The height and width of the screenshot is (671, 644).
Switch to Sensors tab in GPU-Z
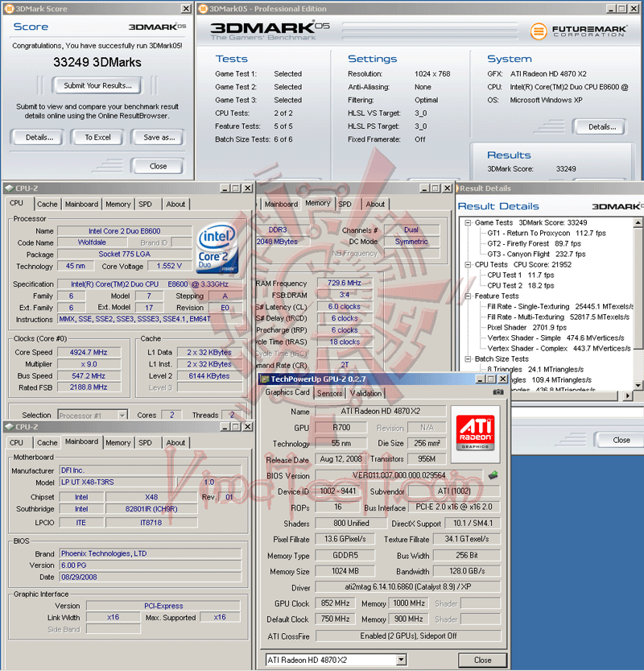coord(329,393)
